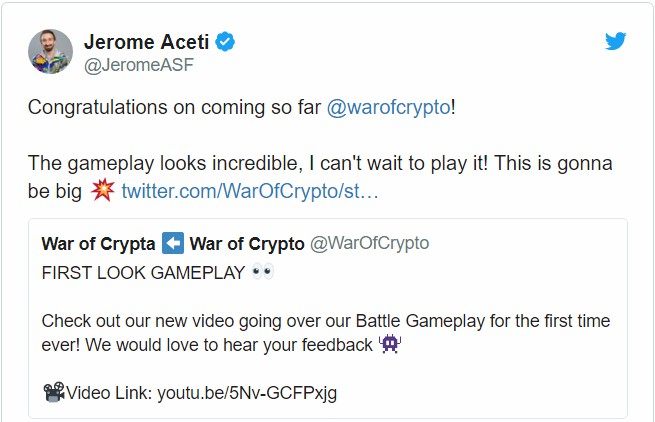The height and width of the screenshot is (422, 655).
Task: Follow the twitter.com/WarOfCrypto link
Action: (250, 190)
